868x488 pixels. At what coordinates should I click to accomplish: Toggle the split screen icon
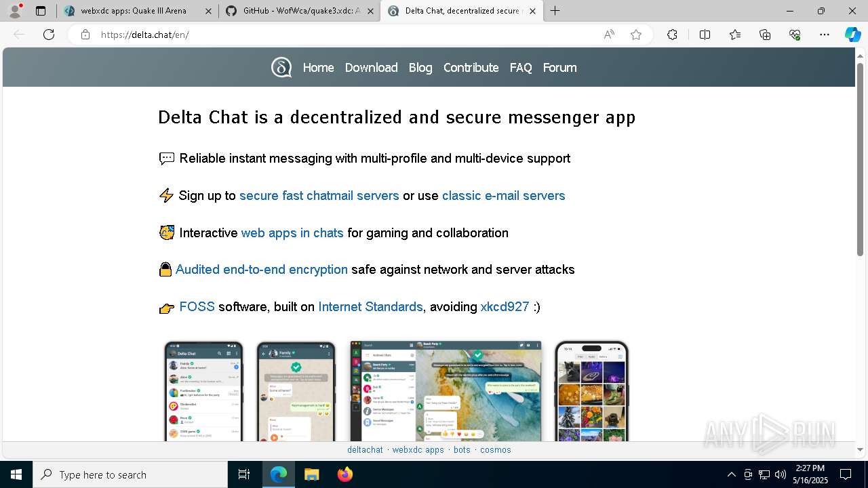pyautogui.click(x=705, y=35)
